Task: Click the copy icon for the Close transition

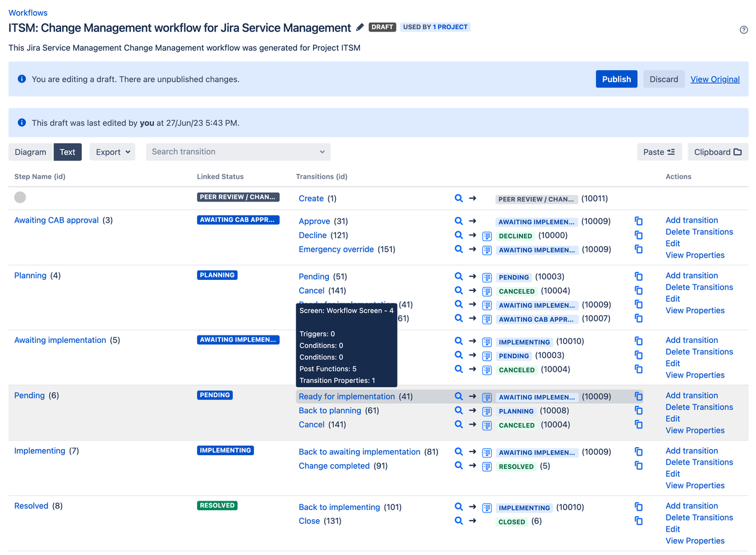Action: point(639,520)
